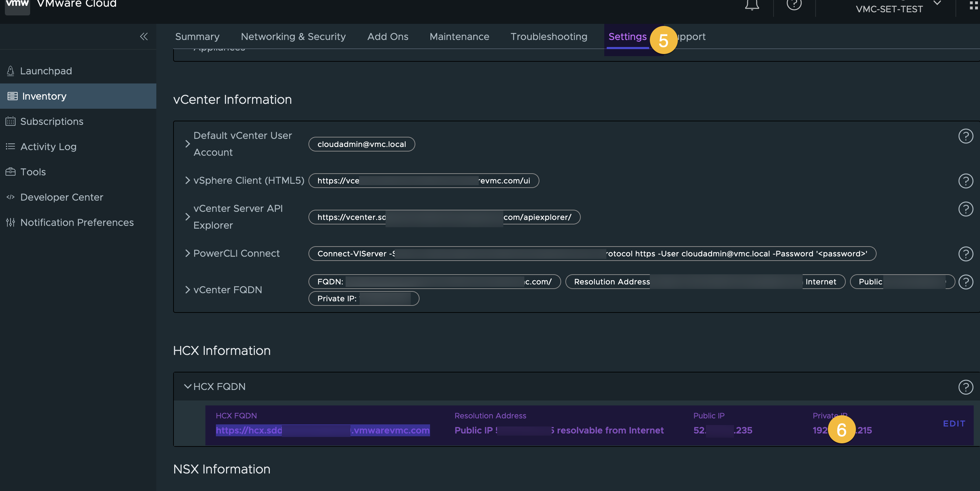Switch to the Troubleshooting tab
The height and width of the screenshot is (491, 980).
(549, 36)
